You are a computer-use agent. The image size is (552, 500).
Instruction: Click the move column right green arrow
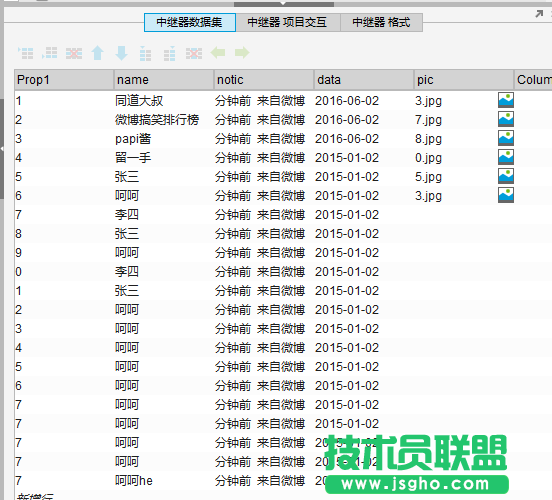[x=242, y=53]
